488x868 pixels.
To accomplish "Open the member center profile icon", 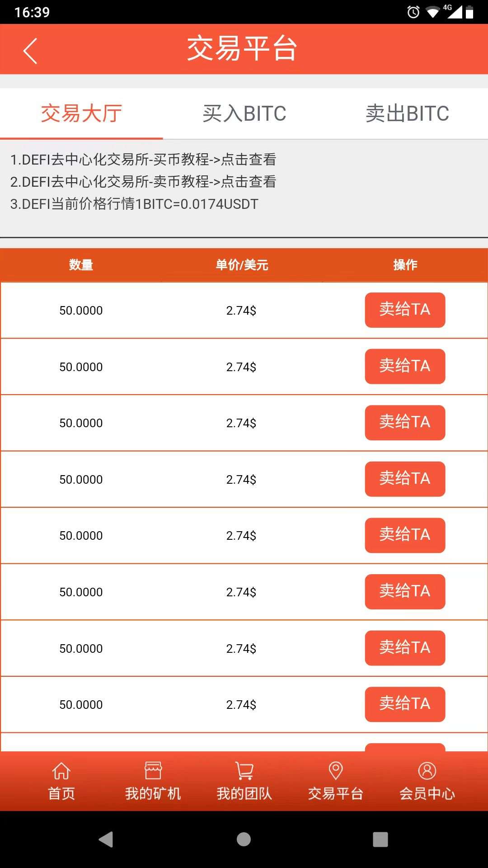I will pyautogui.click(x=427, y=771).
